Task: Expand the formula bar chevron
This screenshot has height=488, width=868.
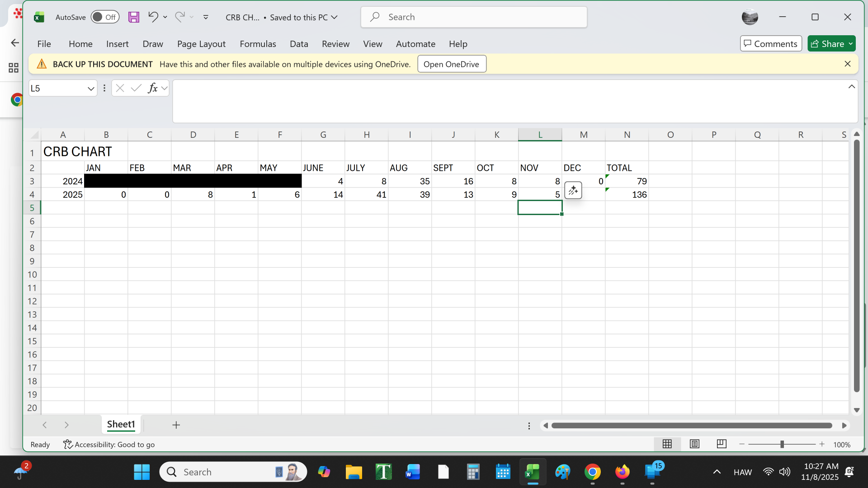Action: [852, 86]
